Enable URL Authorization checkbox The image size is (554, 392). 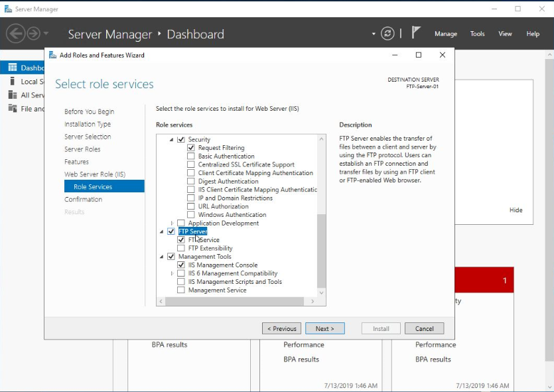coord(191,206)
